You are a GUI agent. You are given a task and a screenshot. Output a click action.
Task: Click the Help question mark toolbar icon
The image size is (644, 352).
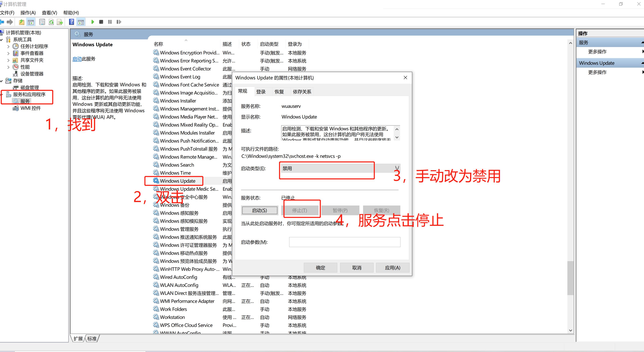click(x=71, y=22)
